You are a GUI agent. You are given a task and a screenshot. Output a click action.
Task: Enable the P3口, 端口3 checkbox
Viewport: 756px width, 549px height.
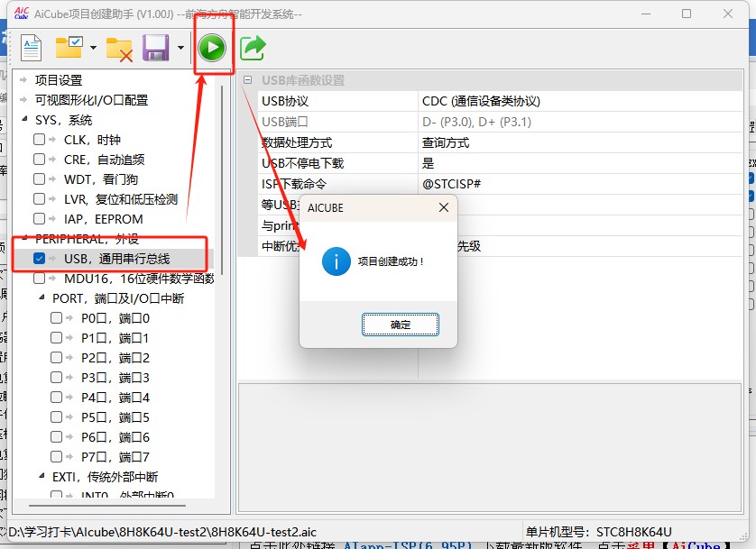(57, 377)
